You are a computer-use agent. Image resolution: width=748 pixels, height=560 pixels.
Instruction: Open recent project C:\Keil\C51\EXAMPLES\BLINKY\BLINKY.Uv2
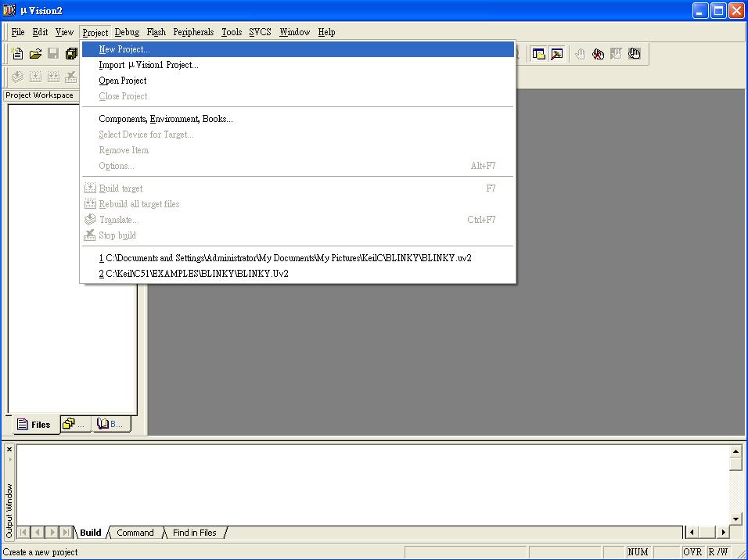coord(193,274)
